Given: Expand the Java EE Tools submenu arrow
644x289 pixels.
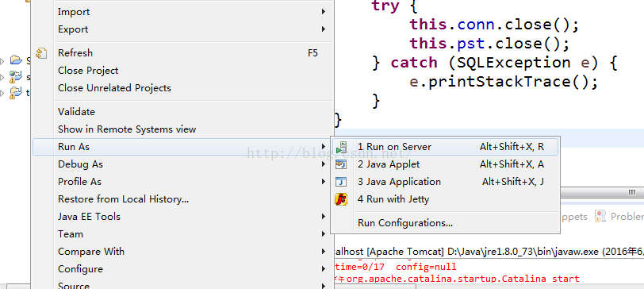Looking at the screenshot, I should point(324,217).
